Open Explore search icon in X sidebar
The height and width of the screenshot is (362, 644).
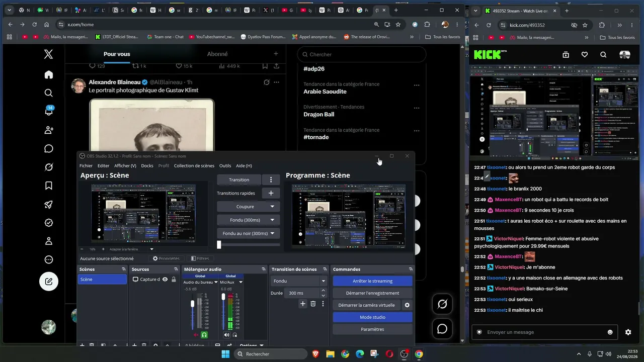pyautogui.click(x=49, y=93)
